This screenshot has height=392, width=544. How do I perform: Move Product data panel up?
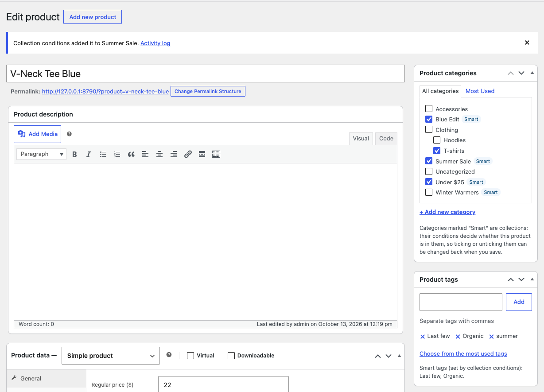click(x=378, y=356)
